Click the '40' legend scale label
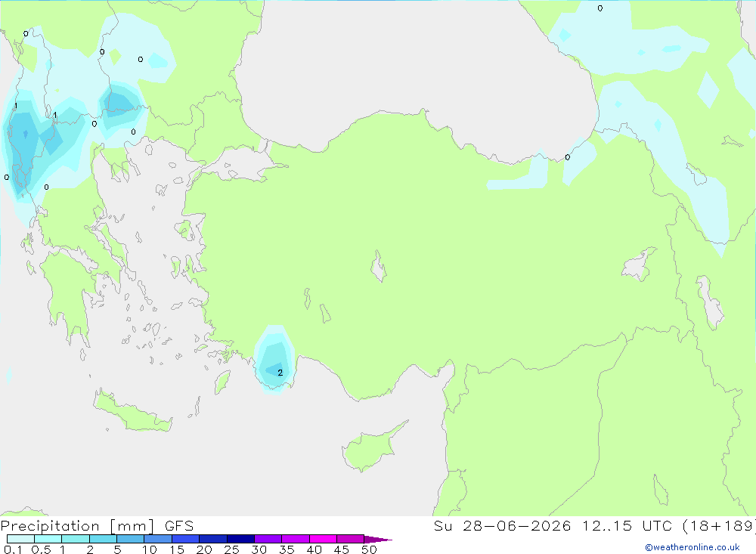 pyautogui.click(x=314, y=549)
